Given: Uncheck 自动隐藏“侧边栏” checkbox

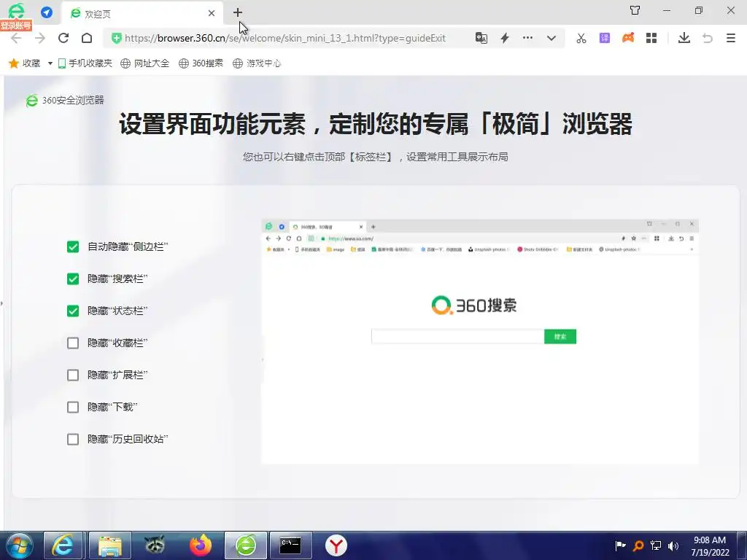Looking at the screenshot, I should click(73, 246).
